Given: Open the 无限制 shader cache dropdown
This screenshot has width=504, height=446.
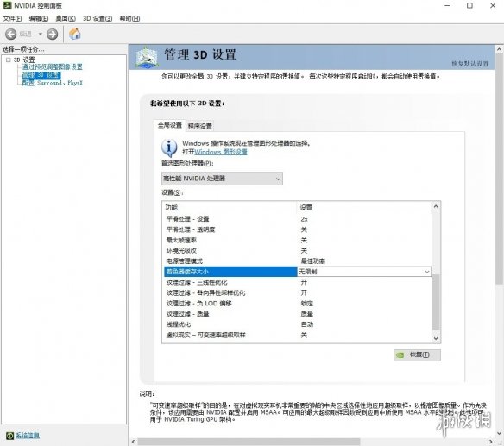Looking at the screenshot, I should click(x=364, y=272).
